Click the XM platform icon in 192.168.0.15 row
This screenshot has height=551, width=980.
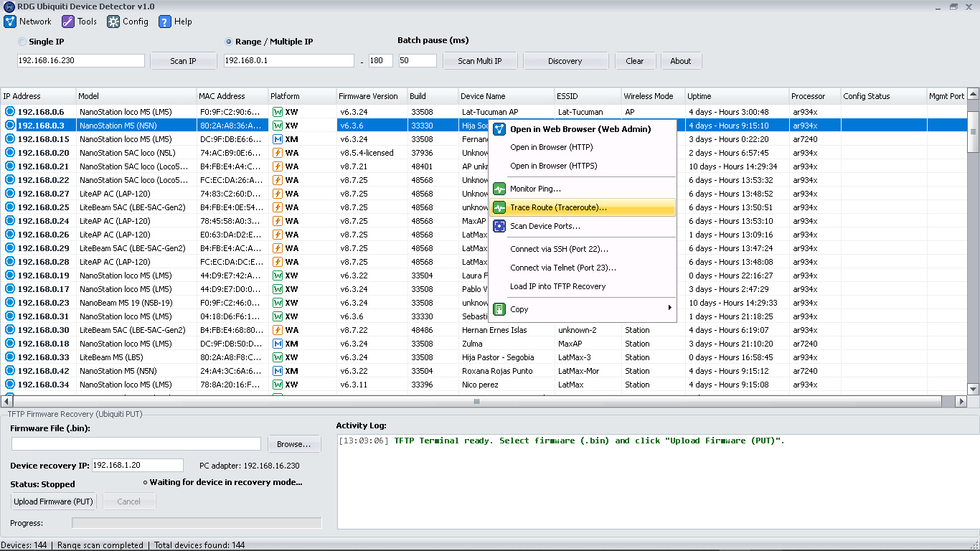click(278, 139)
